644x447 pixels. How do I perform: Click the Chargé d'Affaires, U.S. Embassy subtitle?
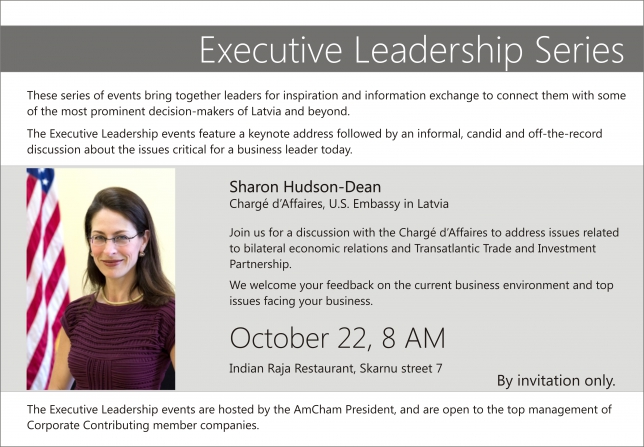pyautogui.click(x=339, y=204)
